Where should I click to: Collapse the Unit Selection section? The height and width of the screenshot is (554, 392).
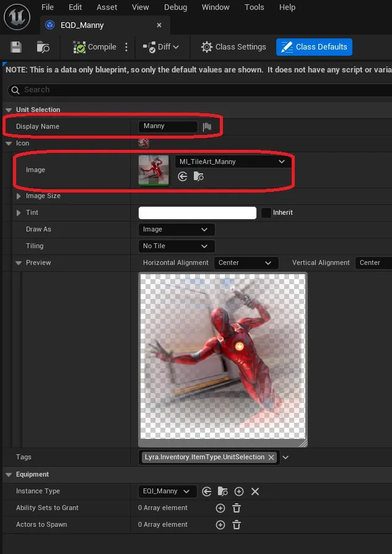pos(9,110)
